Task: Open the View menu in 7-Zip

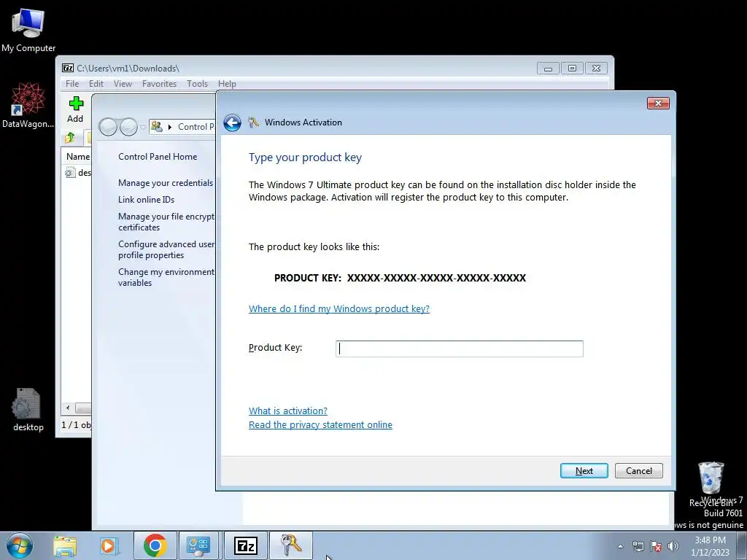Action: 123,84
